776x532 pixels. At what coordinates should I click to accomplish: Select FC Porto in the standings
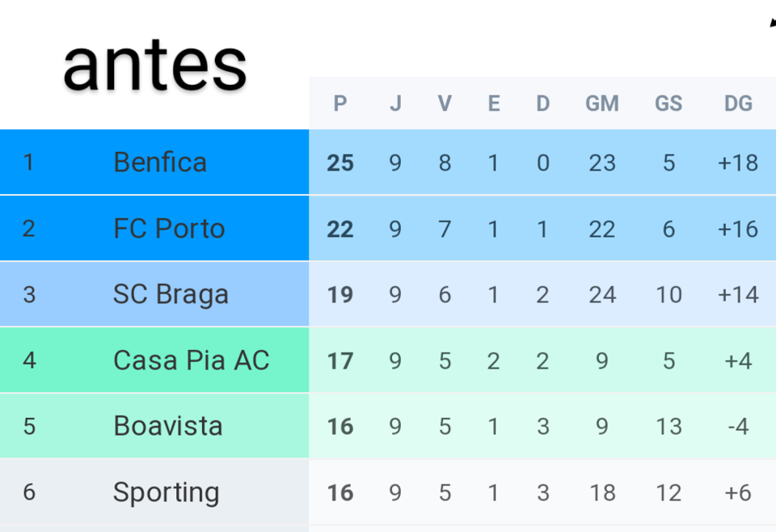(x=169, y=229)
